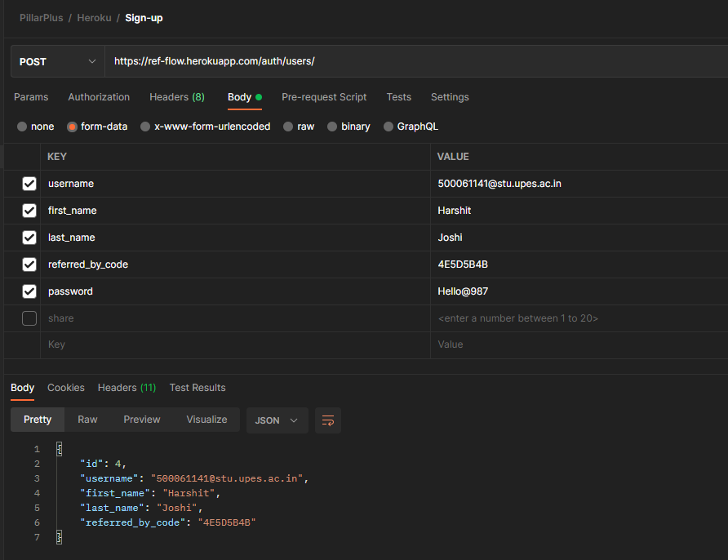Open the JSON format dropdown

click(277, 420)
